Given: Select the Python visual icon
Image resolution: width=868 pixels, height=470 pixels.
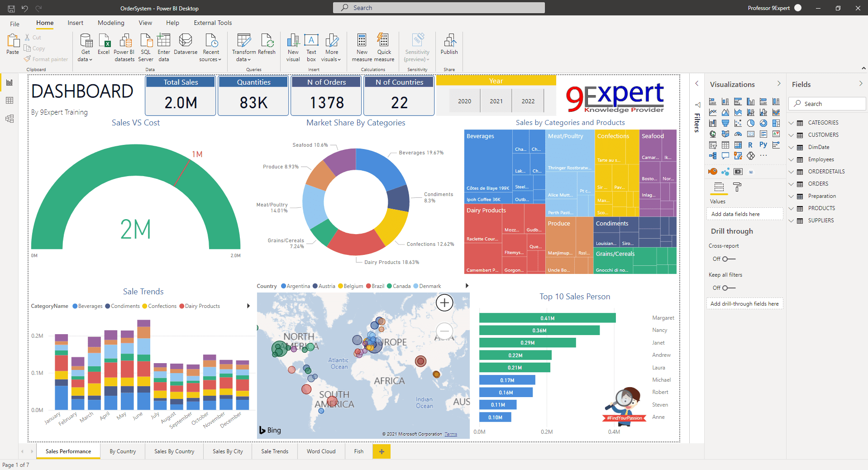Looking at the screenshot, I should pyautogui.click(x=763, y=145).
